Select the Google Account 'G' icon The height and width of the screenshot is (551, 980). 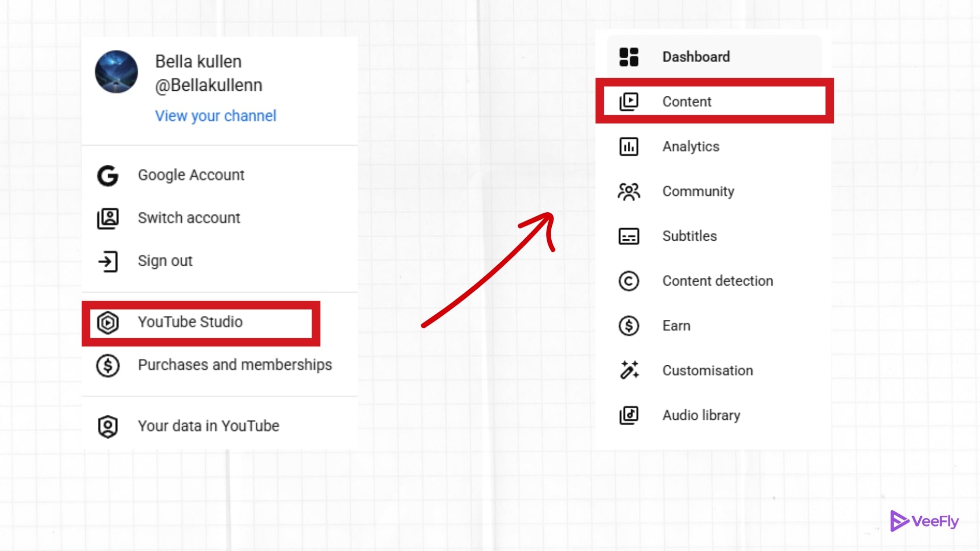pyautogui.click(x=107, y=175)
